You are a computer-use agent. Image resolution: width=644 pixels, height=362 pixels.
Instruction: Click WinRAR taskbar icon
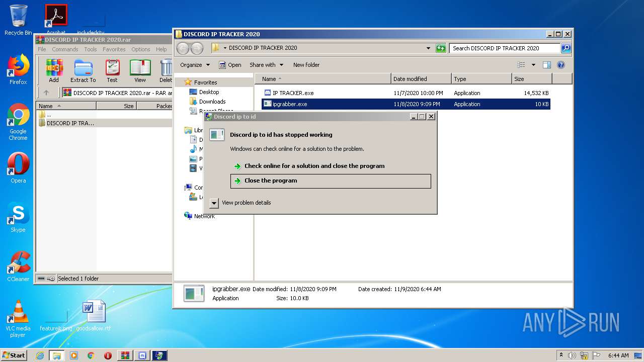pyautogui.click(x=125, y=355)
